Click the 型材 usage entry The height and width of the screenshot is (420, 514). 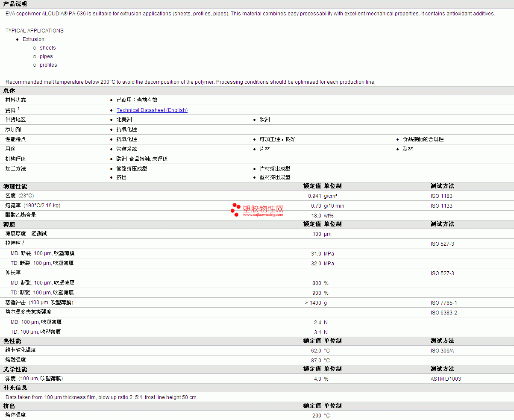[x=408, y=149]
